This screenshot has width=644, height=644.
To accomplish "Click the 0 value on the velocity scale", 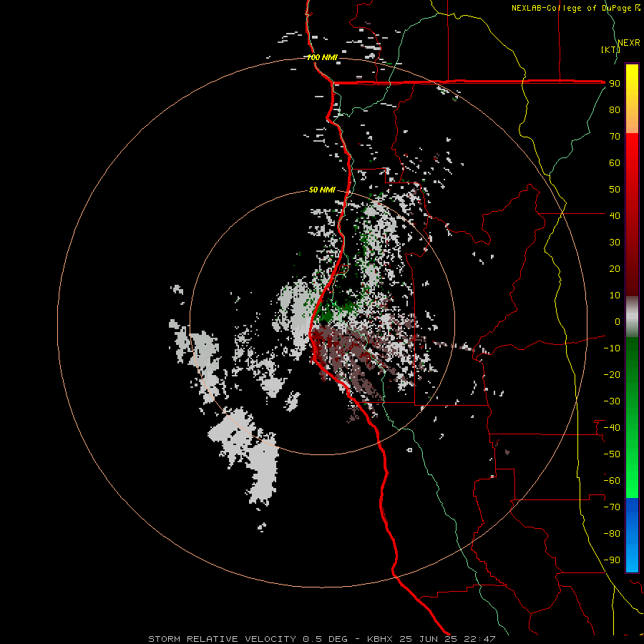I will [618, 321].
